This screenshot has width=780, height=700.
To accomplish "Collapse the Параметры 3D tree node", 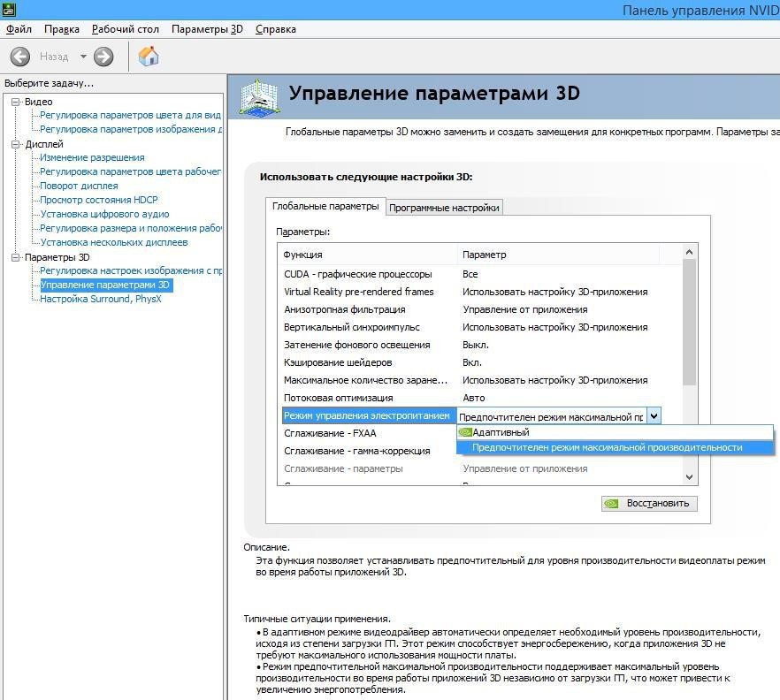I will tap(15, 257).
